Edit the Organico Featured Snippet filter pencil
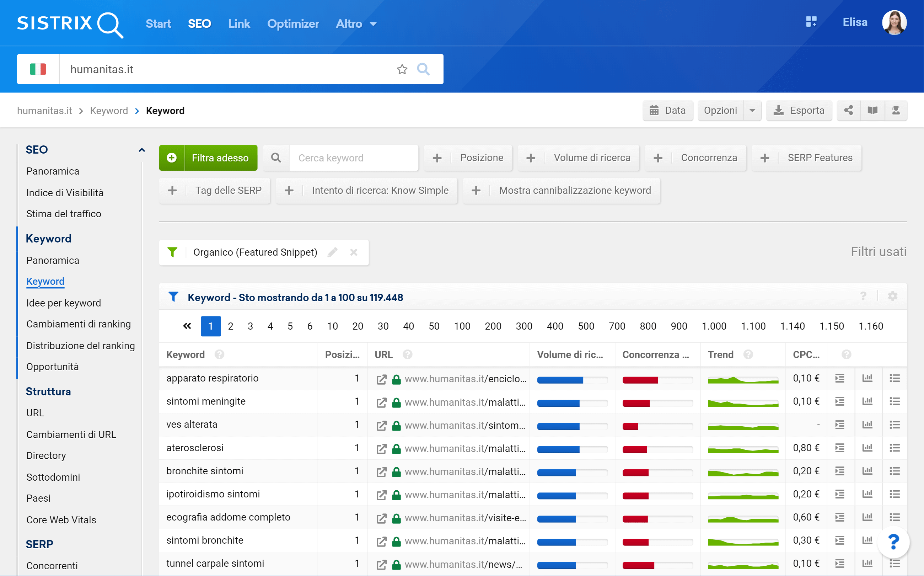The height and width of the screenshot is (576, 924). 332,252
